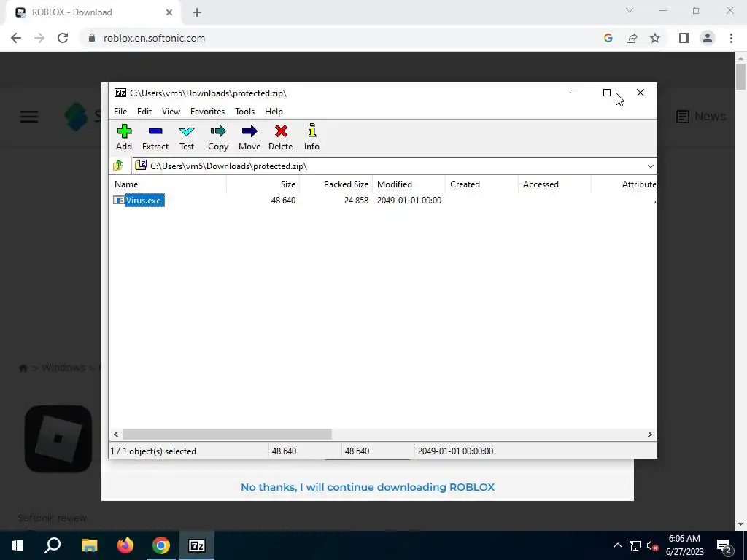Close the ROBLOX - Download browser tab
The width and height of the screenshot is (747, 560).
click(x=169, y=12)
